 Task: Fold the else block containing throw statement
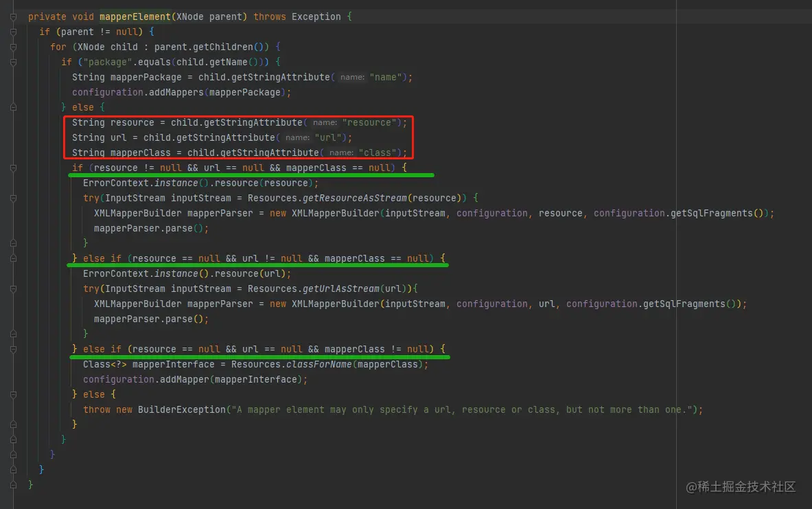tap(13, 394)
